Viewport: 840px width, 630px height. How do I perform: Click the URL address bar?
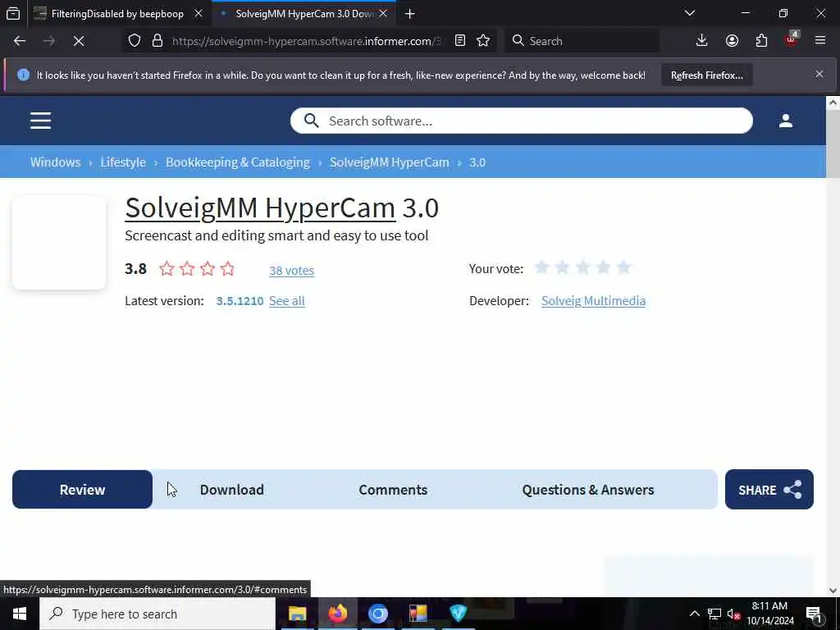click(306, 41)
